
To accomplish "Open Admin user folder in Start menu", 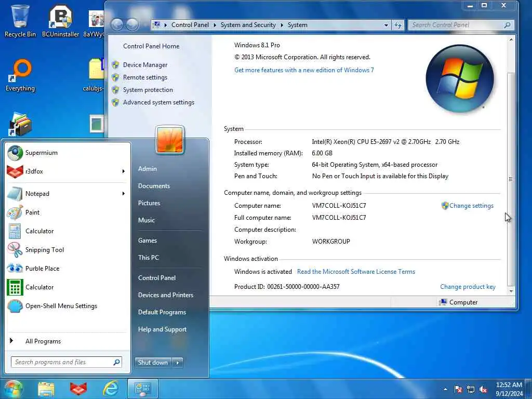I will point(147,169).
